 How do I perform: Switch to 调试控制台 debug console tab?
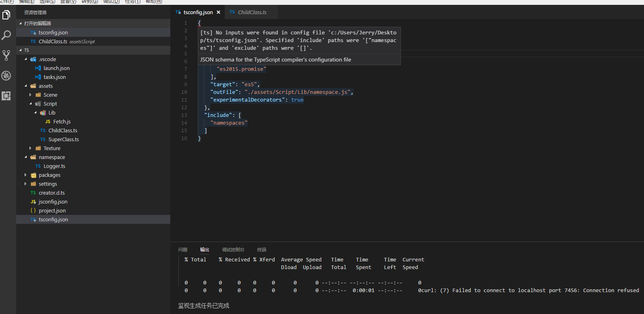coord(233,250)
